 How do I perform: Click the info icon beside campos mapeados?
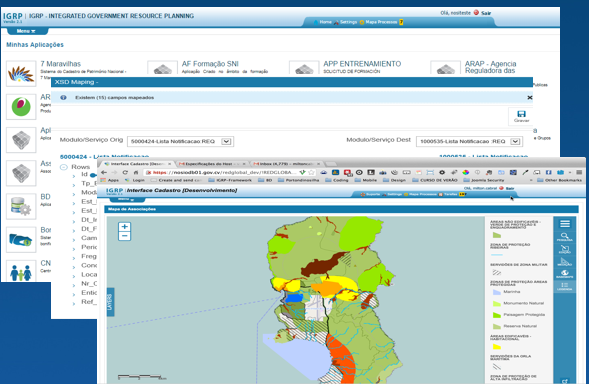[x=63, y=97]
